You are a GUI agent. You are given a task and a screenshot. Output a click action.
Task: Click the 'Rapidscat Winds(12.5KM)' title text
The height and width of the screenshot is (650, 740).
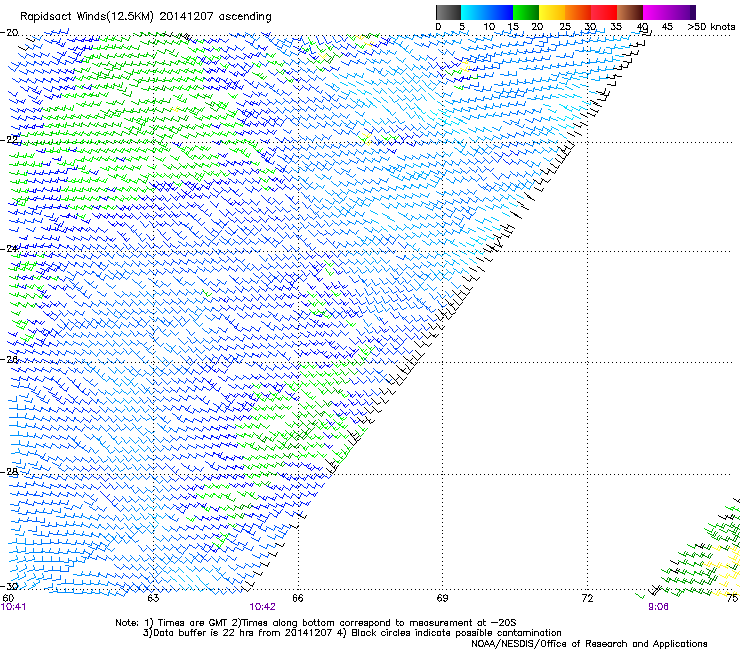(87, 17)
